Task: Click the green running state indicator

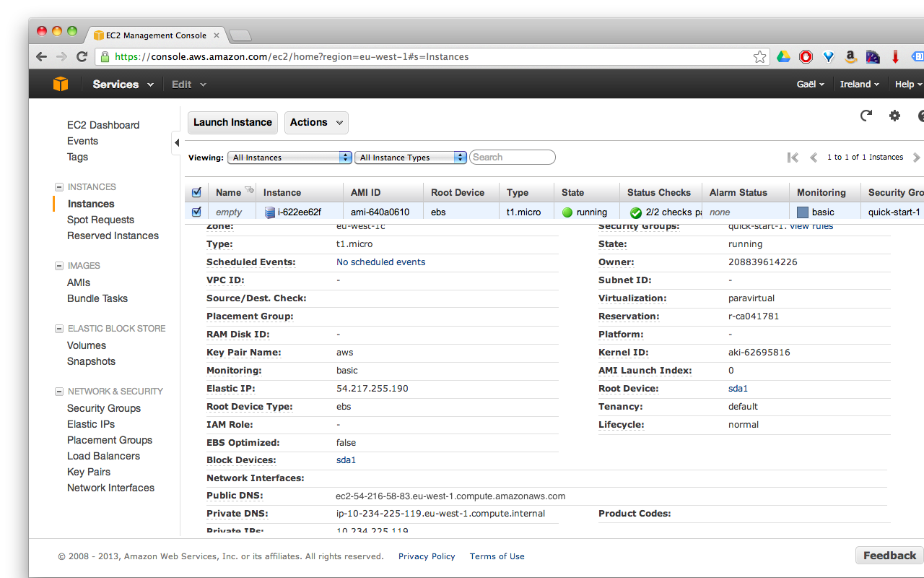Action: pyautogui.click(x=566, y=212)
